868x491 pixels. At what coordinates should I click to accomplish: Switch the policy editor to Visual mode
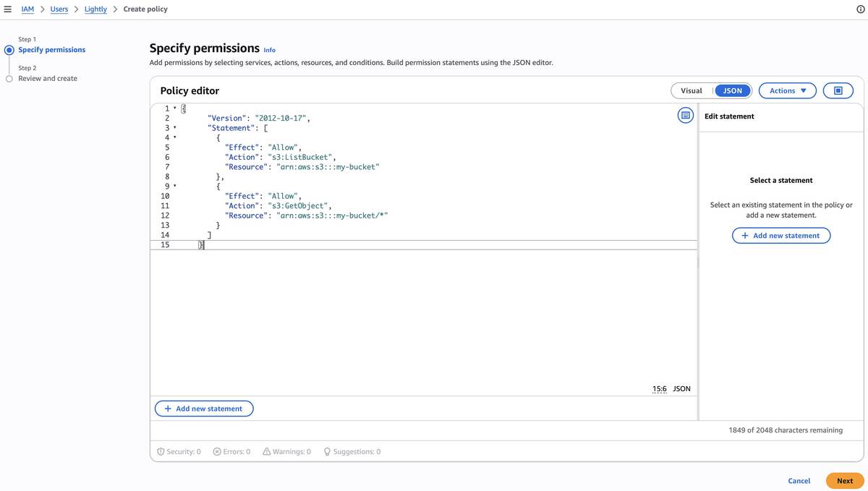click(x=692, y=90)
